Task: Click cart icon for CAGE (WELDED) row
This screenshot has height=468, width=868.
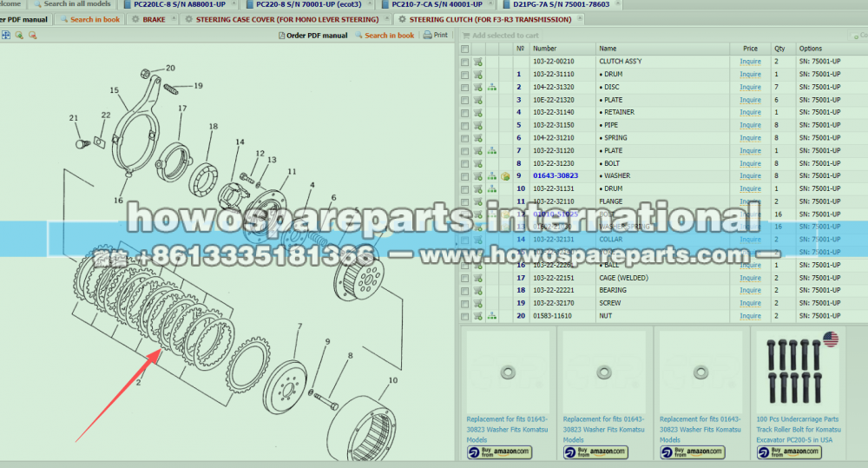Action: tap(477, 279)
